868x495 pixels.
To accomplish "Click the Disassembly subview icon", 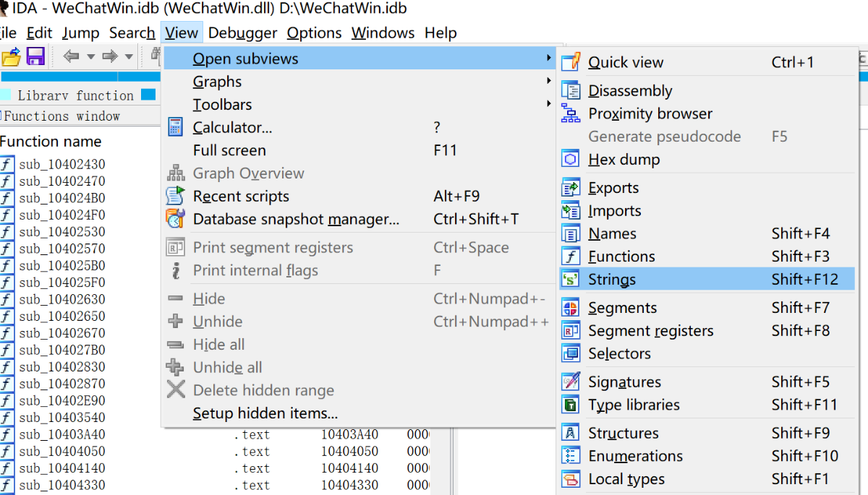I will (x=571, y=90).
